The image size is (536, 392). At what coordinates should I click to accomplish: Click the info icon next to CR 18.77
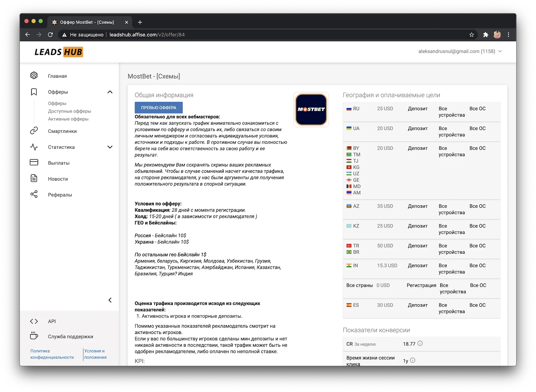pos(420,343)
